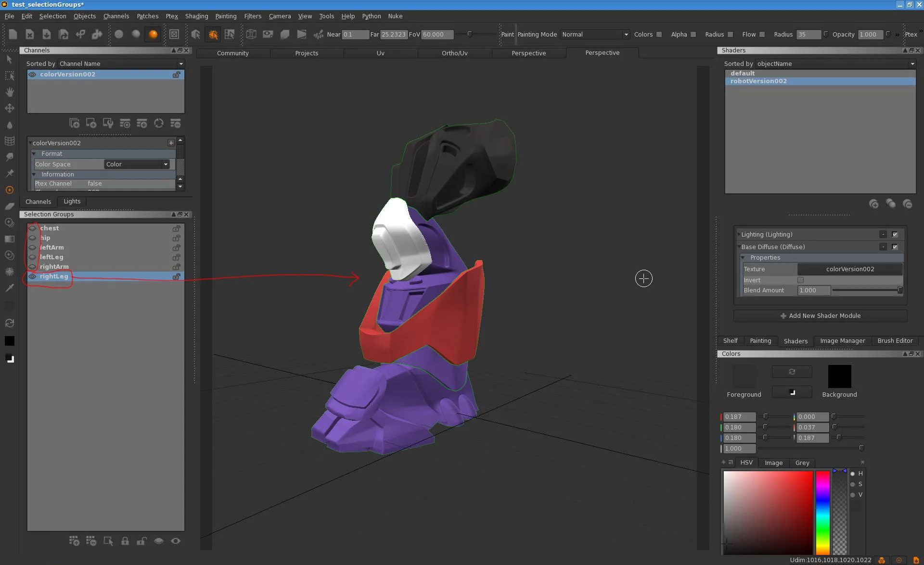924x565 pixels.
Task: Select the patch selection mode icon
Action: click(213, 34)
